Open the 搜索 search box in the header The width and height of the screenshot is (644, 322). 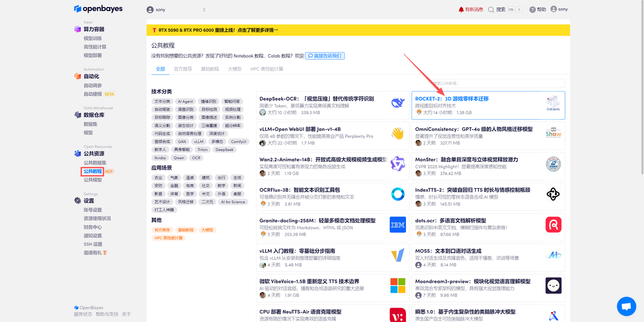click(x=505, y=10)
